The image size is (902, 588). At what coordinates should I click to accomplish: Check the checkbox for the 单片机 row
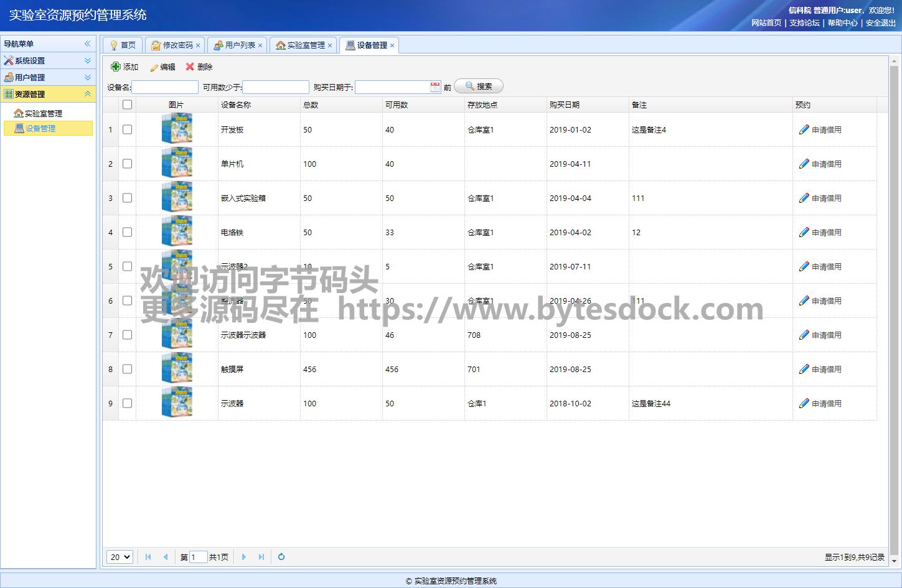(128, 164)
